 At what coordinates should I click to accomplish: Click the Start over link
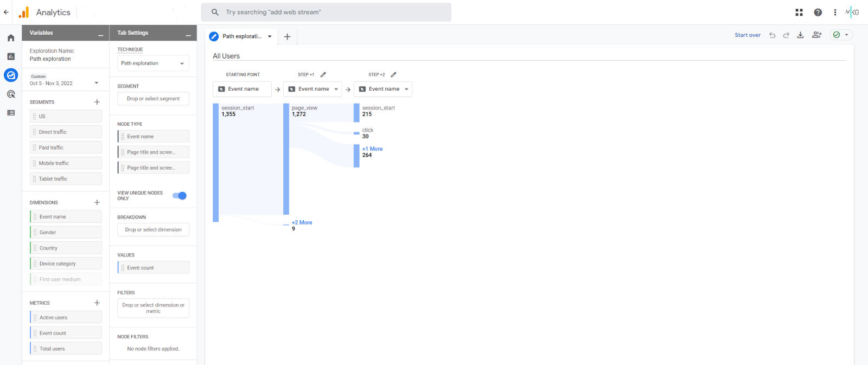[748, 35]
